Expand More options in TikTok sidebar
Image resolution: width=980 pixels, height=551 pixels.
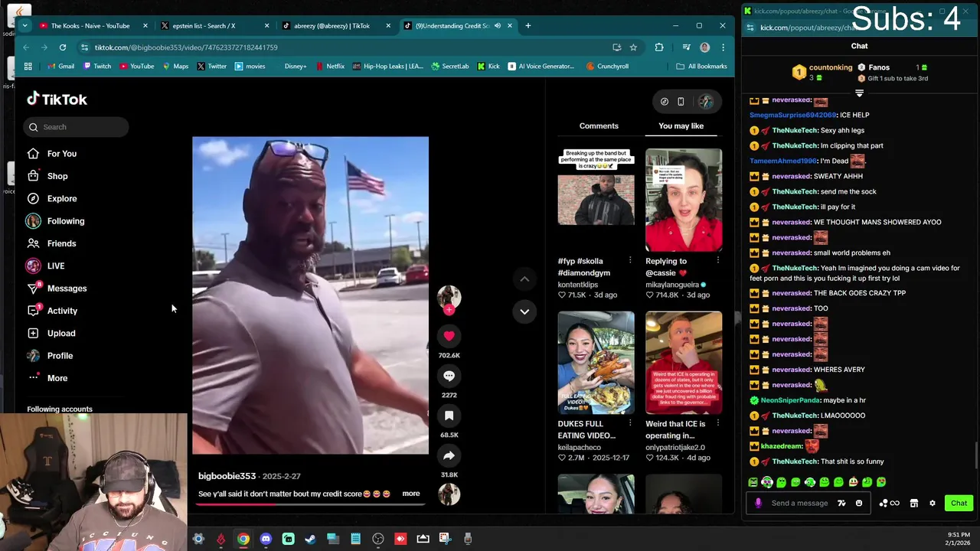coord(57,378)
